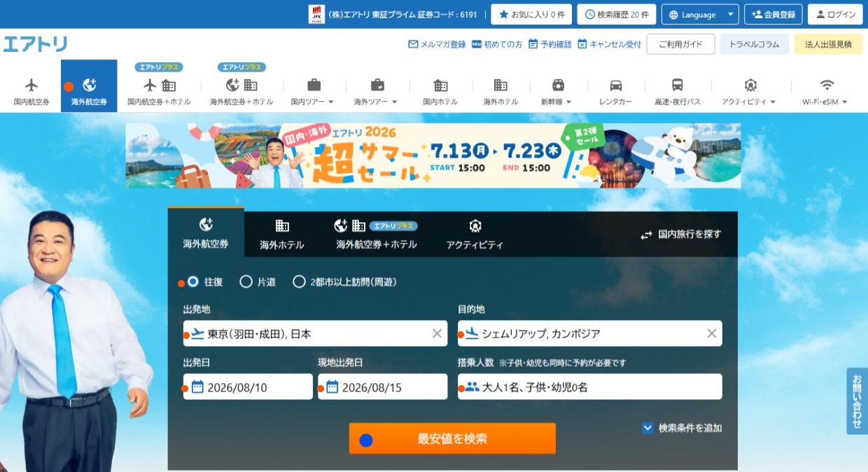Open 検索履歴 20件 search history
Screen dimensions: 868x472
pyautogui.click(x=617, y=14)
